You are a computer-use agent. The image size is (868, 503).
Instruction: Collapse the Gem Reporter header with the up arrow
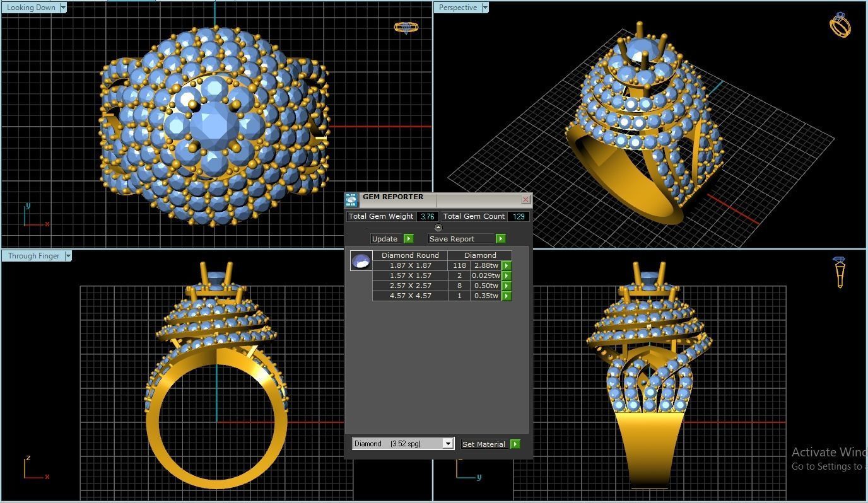438,228
